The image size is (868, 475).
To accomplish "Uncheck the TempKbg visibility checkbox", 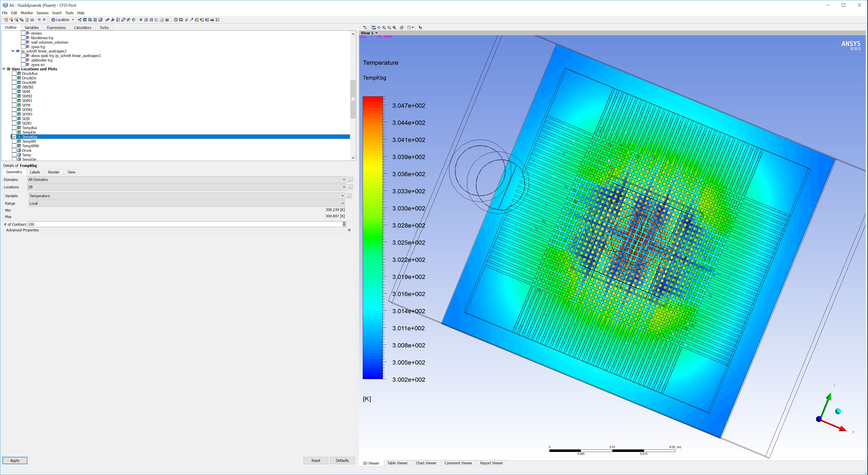I will [x=14, y=137].
